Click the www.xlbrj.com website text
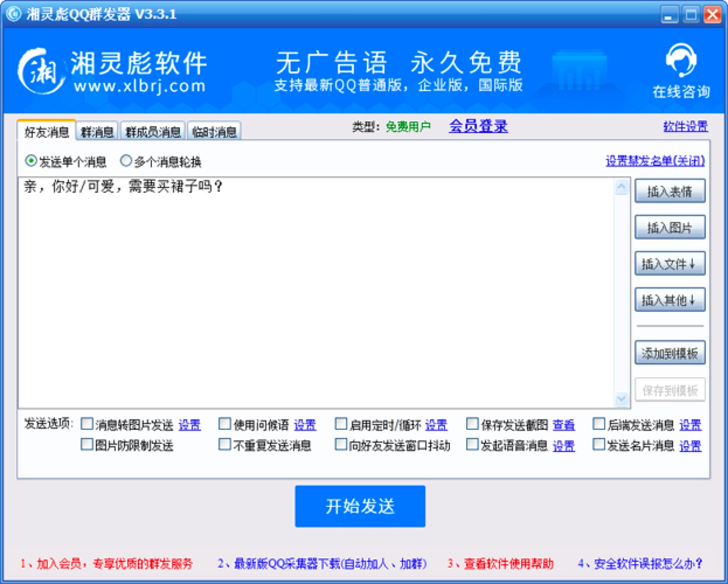 [x=140, y=86]
